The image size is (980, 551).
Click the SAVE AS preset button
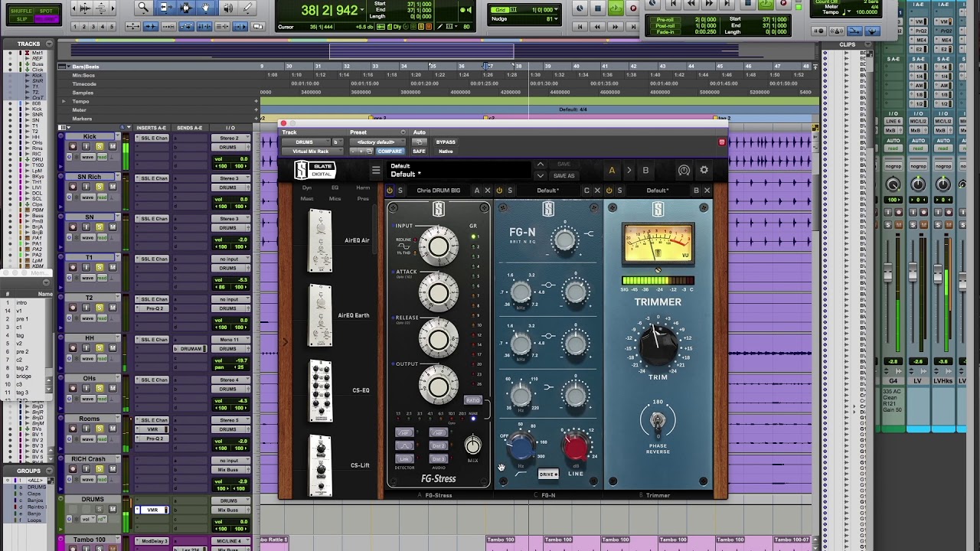tap(563, 176)
